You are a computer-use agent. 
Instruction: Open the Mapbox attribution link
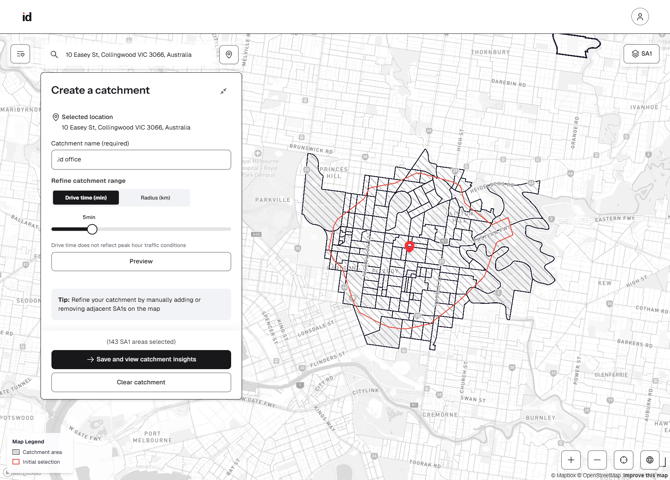[563, 475]
